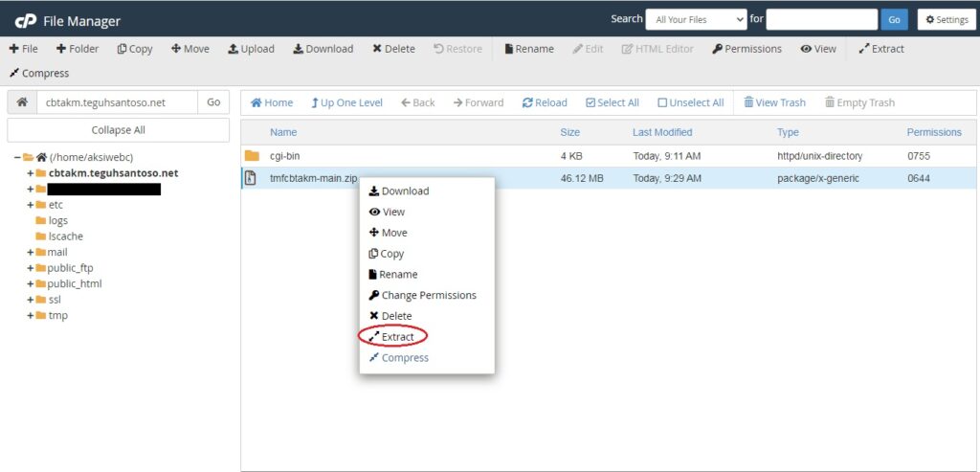The image size is (980, 472).
Task: Click Select All checkbox link
Action: pos(612,102)
